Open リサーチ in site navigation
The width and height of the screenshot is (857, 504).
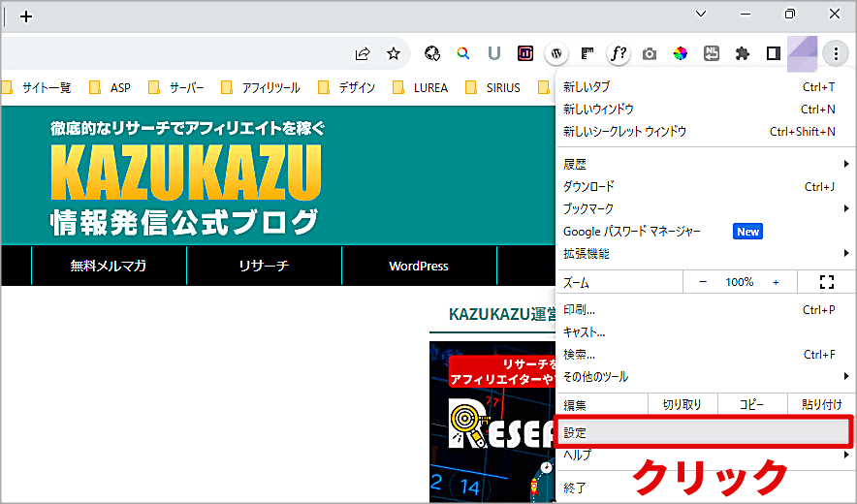[x=264, y=266]
